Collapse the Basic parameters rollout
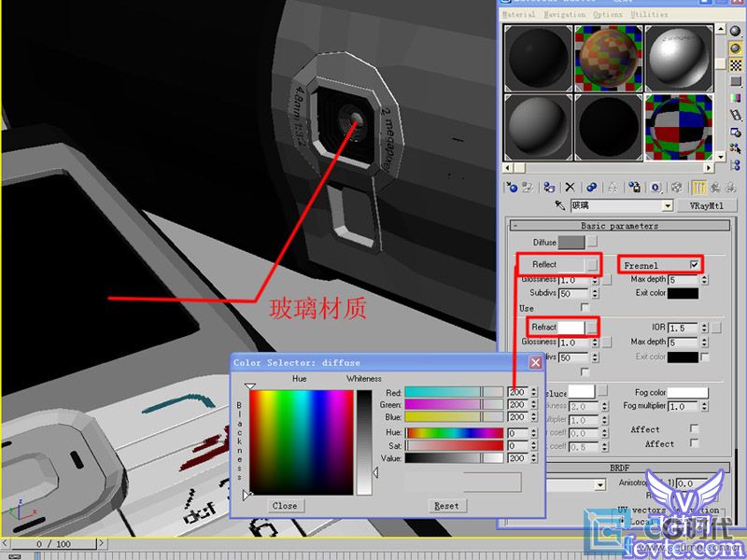The width and height of the screenshot is (747, 560). pyautogui.click(x=620, y=226)
